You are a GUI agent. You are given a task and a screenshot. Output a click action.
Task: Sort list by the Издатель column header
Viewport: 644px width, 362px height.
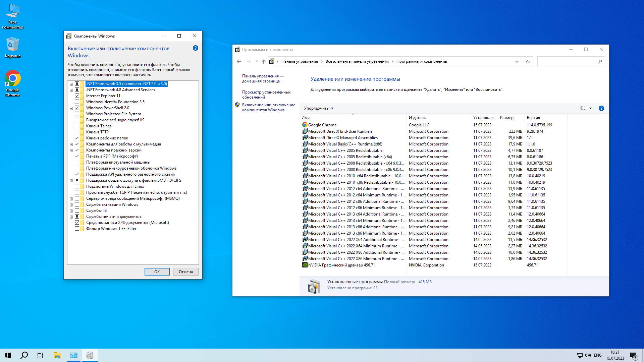[417, 118]
